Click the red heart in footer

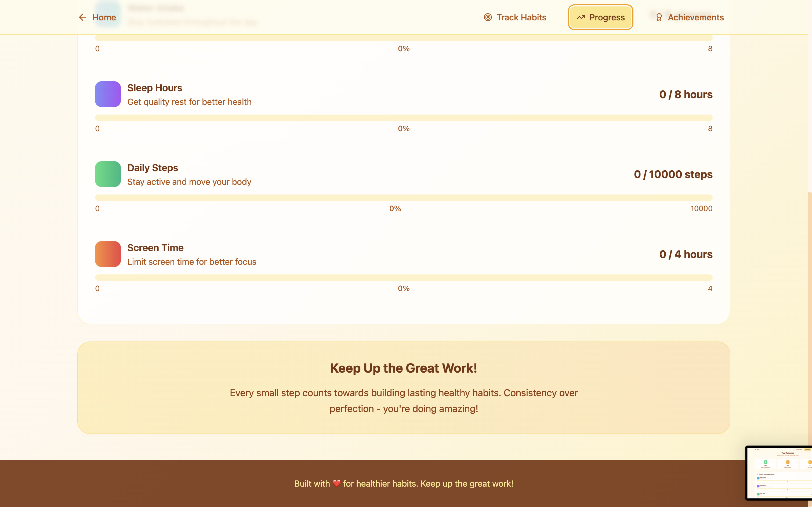336,483
